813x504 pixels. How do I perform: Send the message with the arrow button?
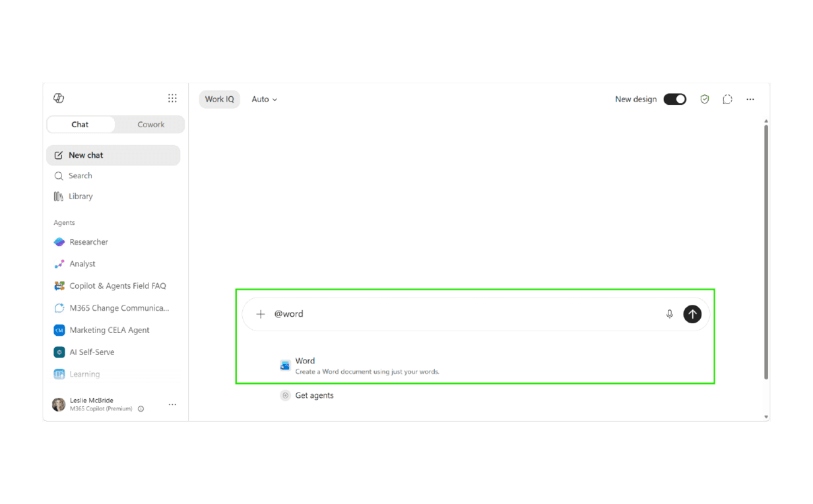(x=692, y=314)
